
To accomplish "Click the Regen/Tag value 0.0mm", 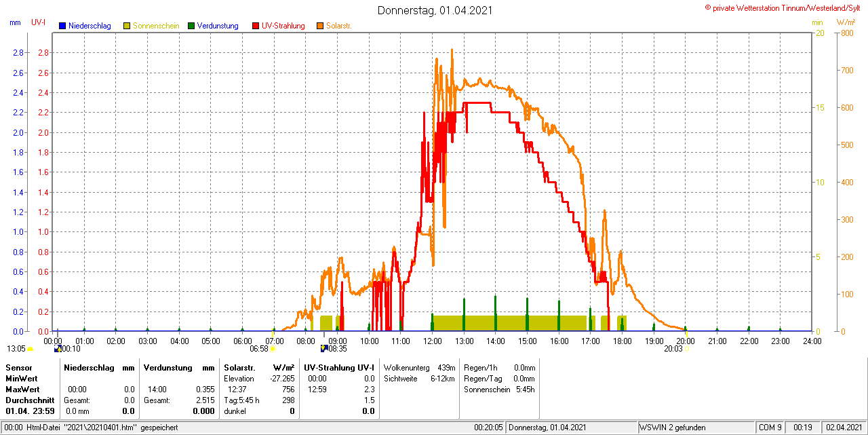I will coord(524,378).
